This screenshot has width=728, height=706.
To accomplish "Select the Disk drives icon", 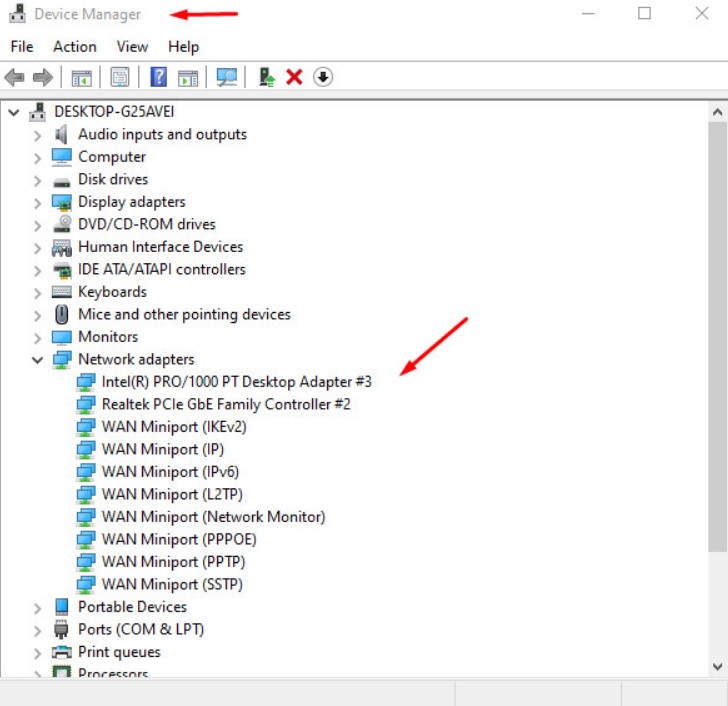I will (61, 181).
